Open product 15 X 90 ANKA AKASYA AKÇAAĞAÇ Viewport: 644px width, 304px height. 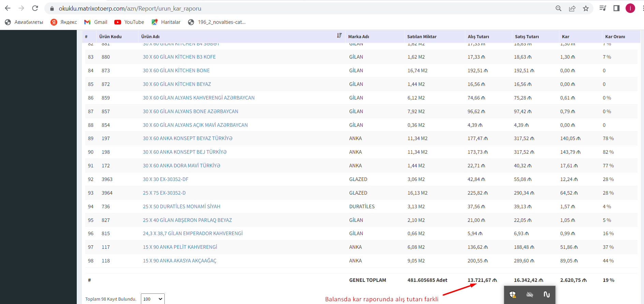tap(179, 261)
